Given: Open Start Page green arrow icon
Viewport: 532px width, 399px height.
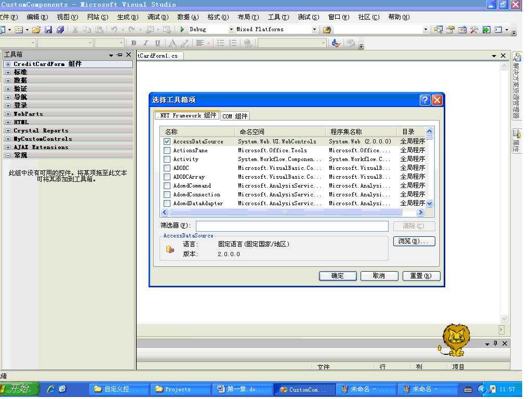Looking at the screenshot, I should (486, 30).
